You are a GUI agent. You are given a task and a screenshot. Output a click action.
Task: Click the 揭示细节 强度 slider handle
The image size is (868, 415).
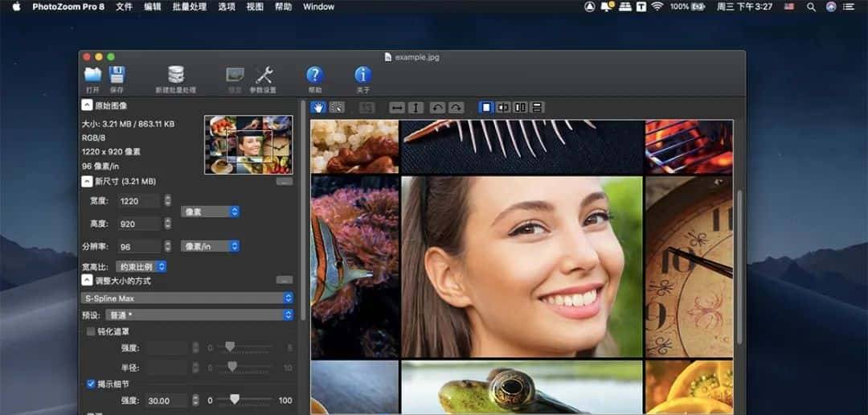(x=234, y=399)
